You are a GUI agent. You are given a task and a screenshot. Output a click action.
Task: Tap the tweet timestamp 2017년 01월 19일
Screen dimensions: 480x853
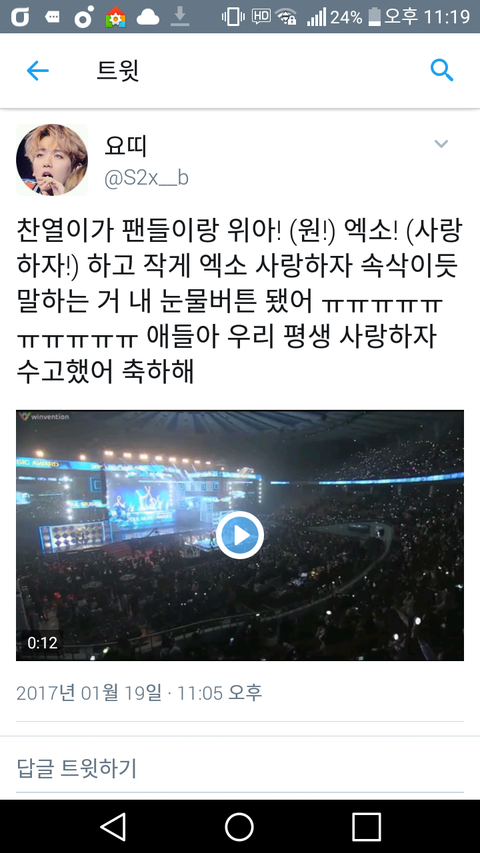coord(89,693)
